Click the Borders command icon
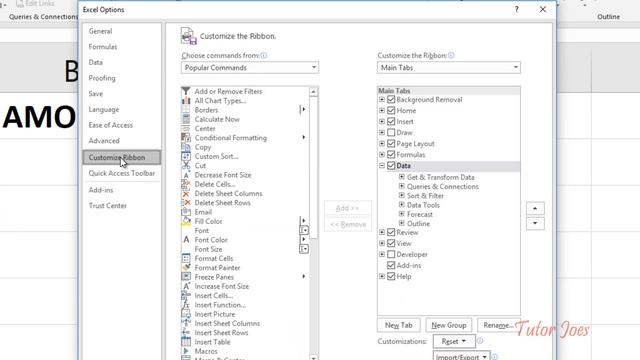640x360 pixels. point(186,110)
